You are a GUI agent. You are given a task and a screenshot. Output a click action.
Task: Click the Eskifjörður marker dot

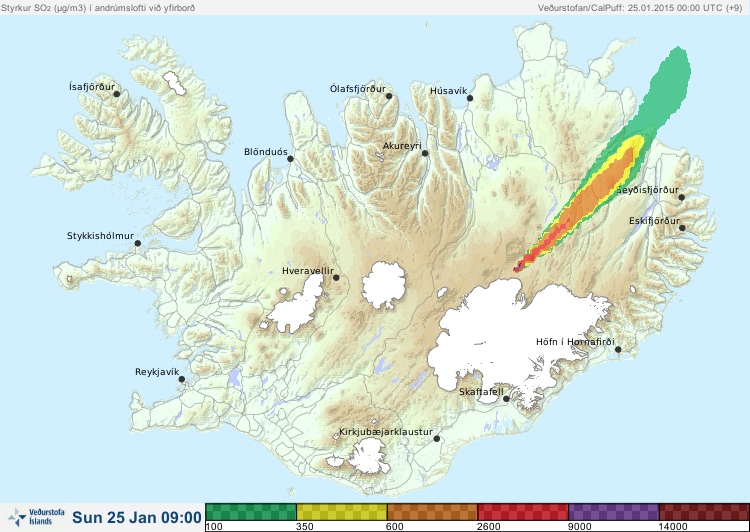682,228
